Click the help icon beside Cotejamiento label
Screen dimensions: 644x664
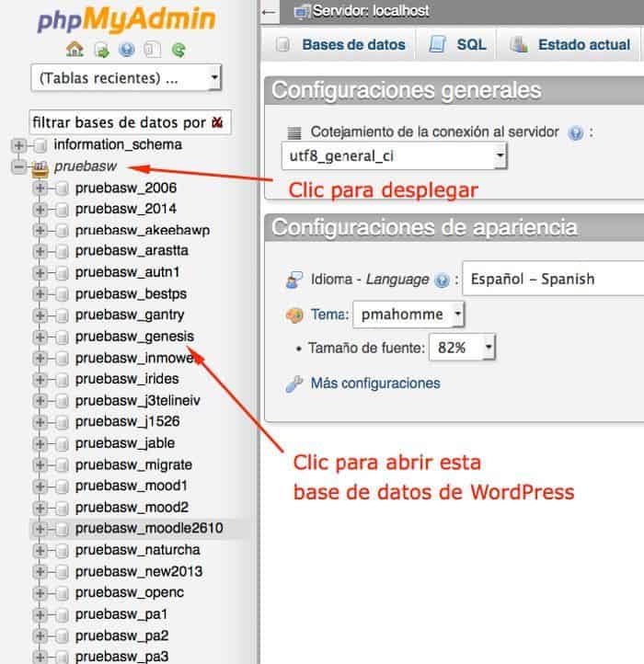pos(575,133)
